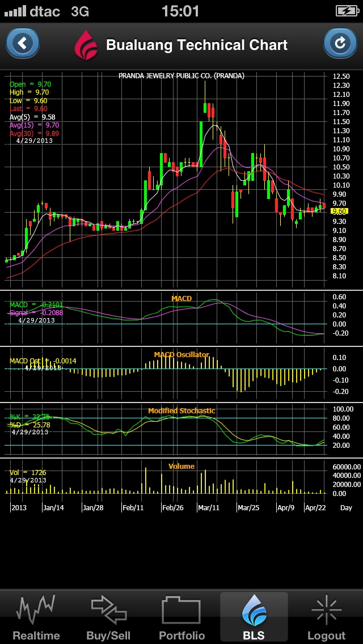Tap the Modified Stochastic panel title
The height and width of the screenshot is (644, 363).
pos(181,410)
